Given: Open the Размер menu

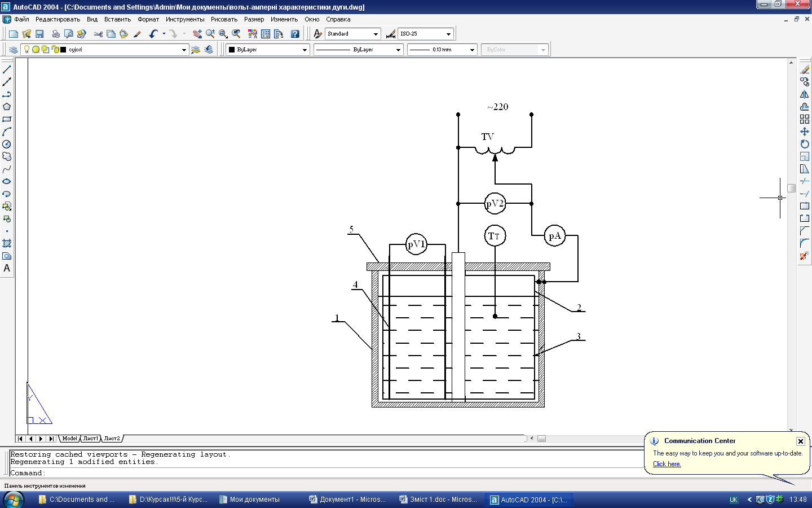Looking at the screenshot, I should pyautogui.click(x=254, y=19).
